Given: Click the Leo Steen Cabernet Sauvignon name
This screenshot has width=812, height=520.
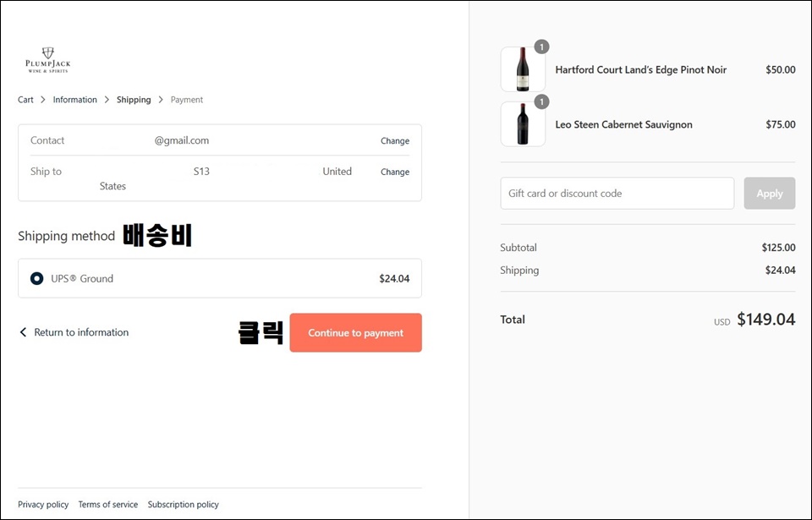Looking at the screenshot, I should (x=623, y=125).
